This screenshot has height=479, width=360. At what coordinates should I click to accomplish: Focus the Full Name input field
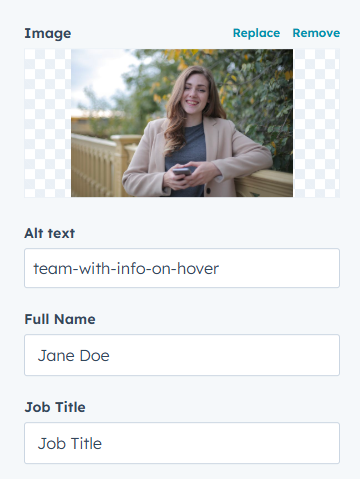[182, 355]
